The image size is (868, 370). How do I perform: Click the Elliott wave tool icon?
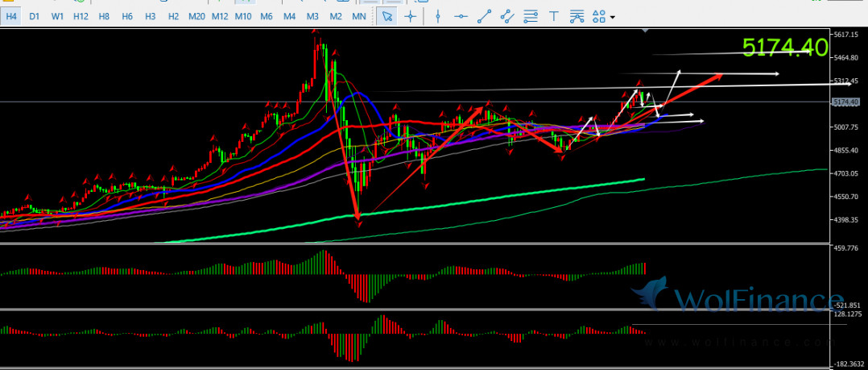coord(577,16)
